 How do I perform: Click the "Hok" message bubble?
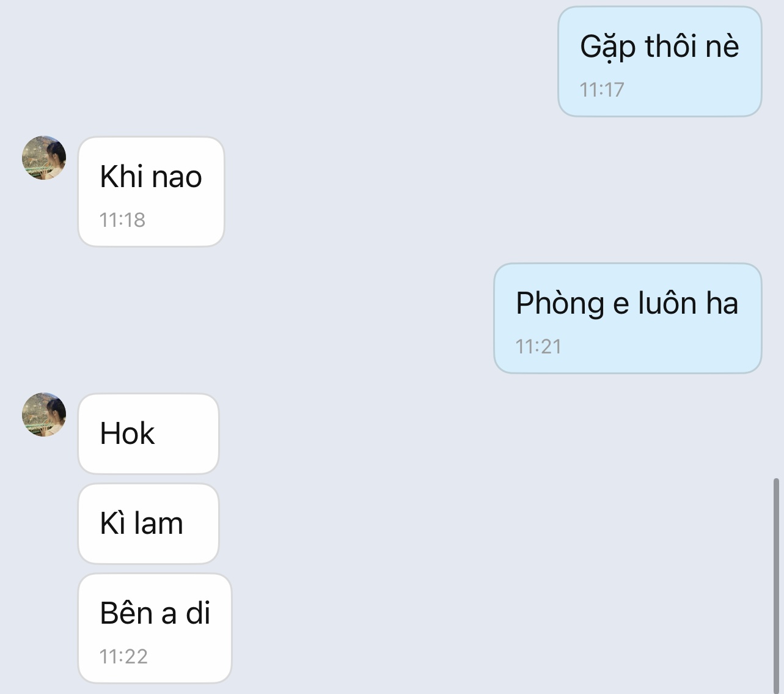148,434
